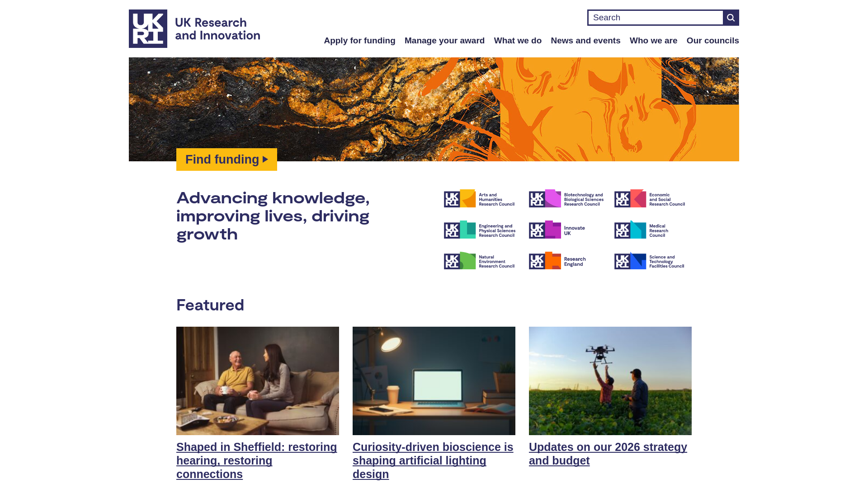868x488 pixels.
Task: Open the Our councils menu
Action: 712,41
